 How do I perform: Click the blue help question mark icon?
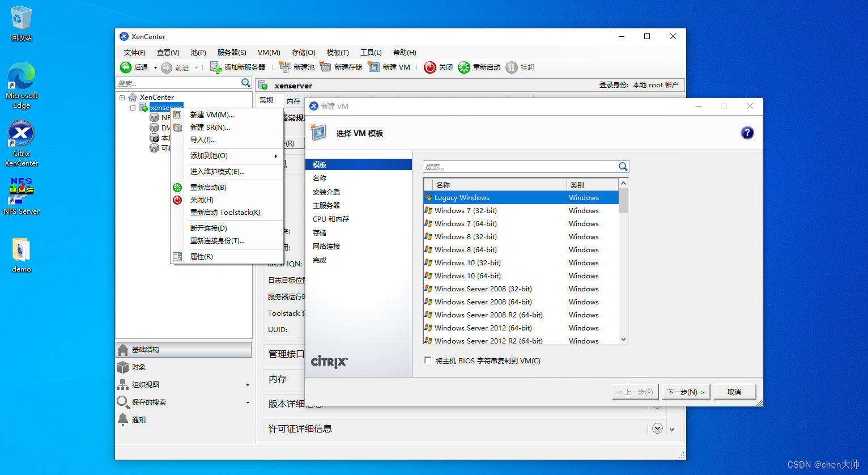click(x=747, y=133)
